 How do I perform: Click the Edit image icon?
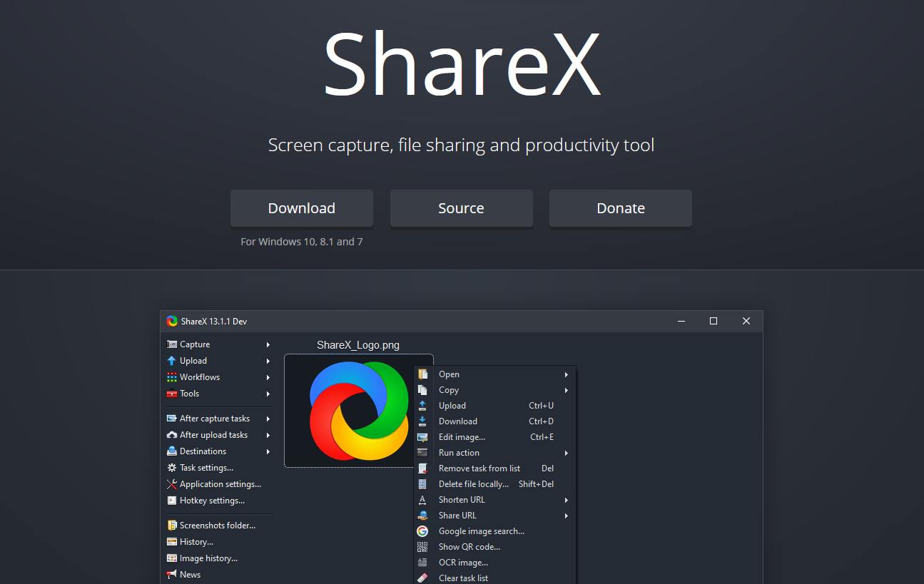[422, 437]
